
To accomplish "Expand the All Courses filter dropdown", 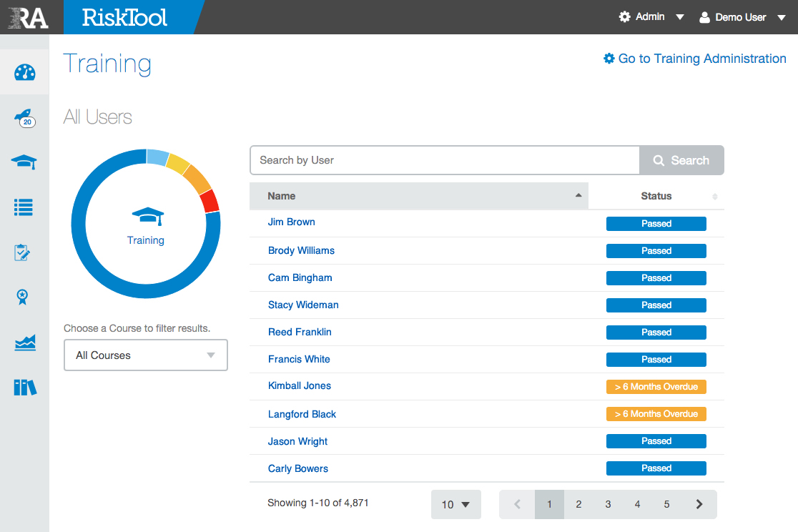I will click(x=146, y=355).
